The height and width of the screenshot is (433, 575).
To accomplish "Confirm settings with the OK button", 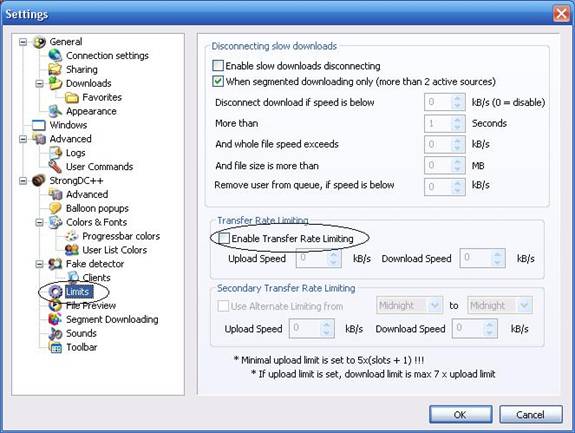I will point(460,415).
